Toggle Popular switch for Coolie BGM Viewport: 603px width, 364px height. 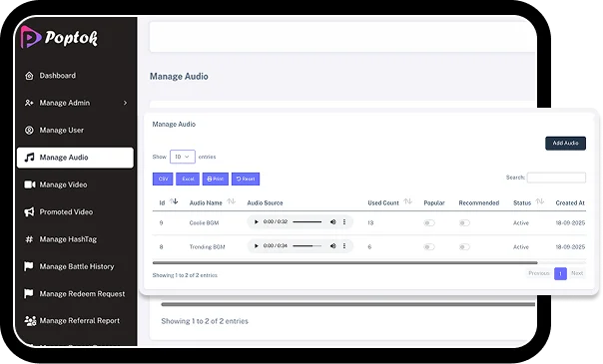click(429, 223)
